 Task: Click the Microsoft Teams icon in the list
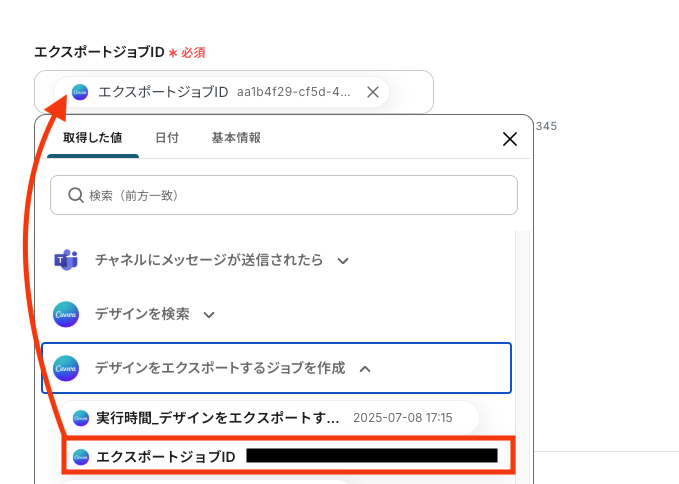tap(66, 260)
